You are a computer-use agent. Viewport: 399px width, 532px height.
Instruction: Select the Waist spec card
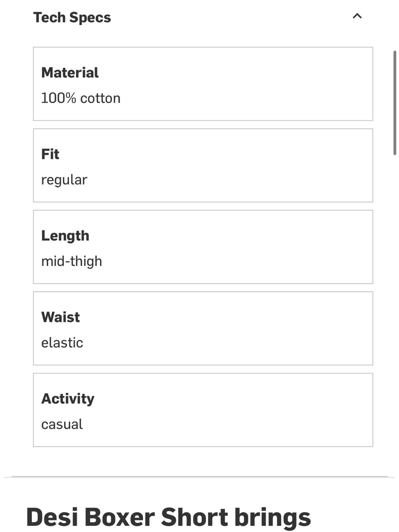tap(203, 328)
